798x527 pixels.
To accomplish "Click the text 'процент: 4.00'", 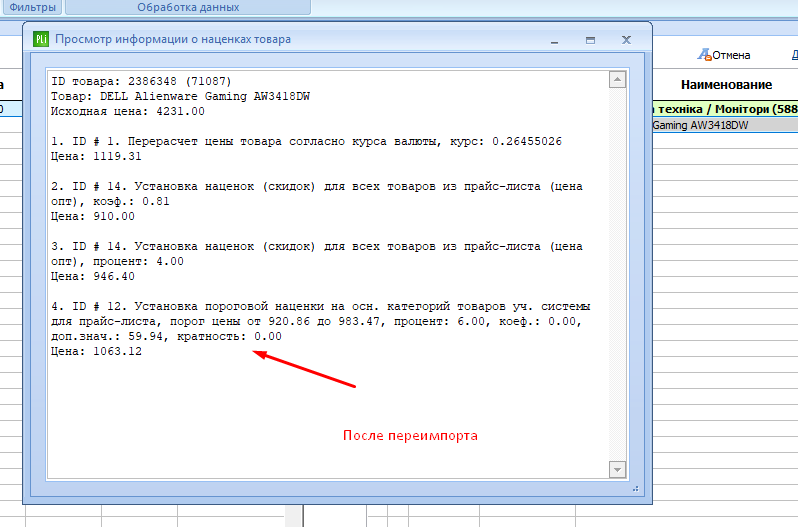I will click(138, 261).
